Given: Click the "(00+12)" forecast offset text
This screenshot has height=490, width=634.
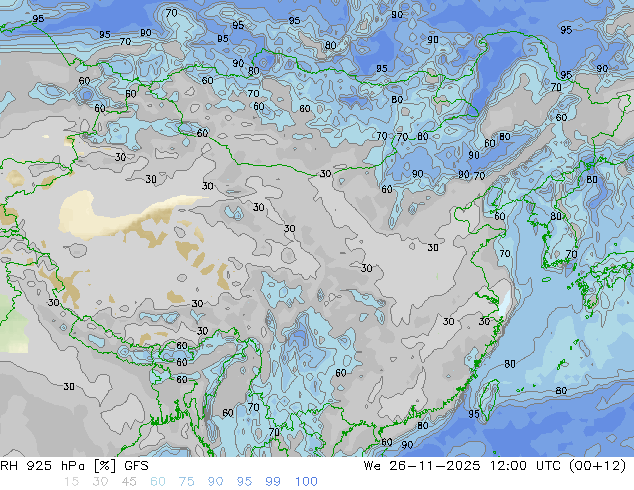Looking at the screenshot, I should pos(598,466).
